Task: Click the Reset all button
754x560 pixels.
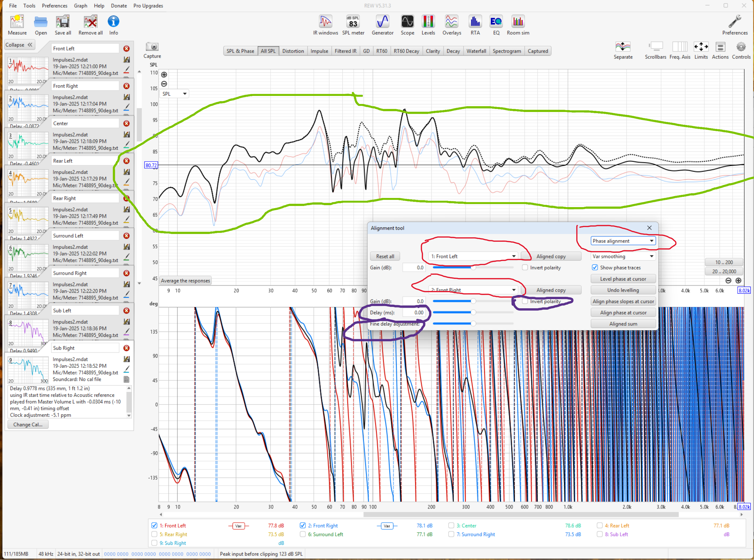Action: coord(385,256)
